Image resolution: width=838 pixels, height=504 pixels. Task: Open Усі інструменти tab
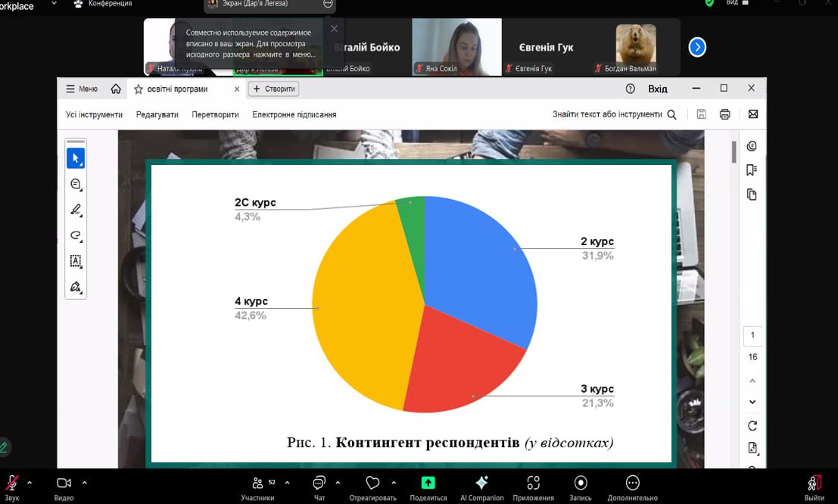pos(94,114)
